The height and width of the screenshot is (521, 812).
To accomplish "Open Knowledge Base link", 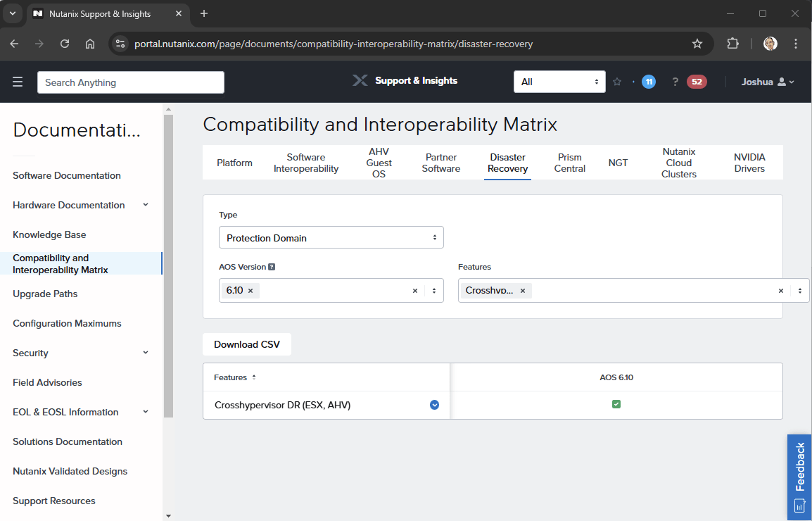I will coord(49,234).
